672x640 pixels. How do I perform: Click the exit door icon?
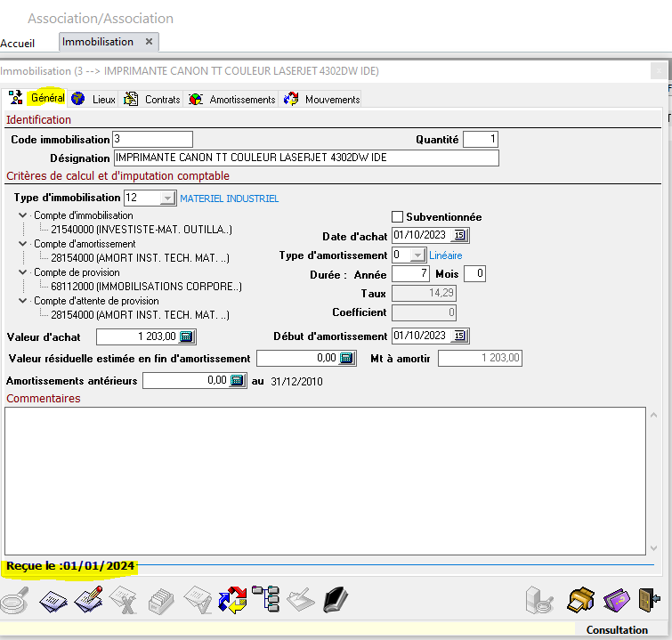pyautogui.click(x=649, y=600)
